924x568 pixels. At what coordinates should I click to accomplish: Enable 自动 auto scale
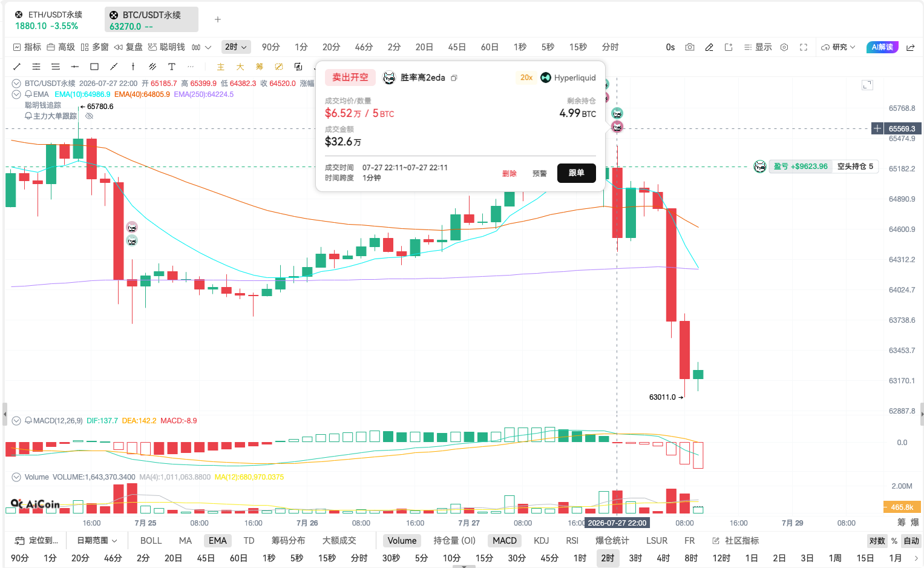click(x=911, y=541)
